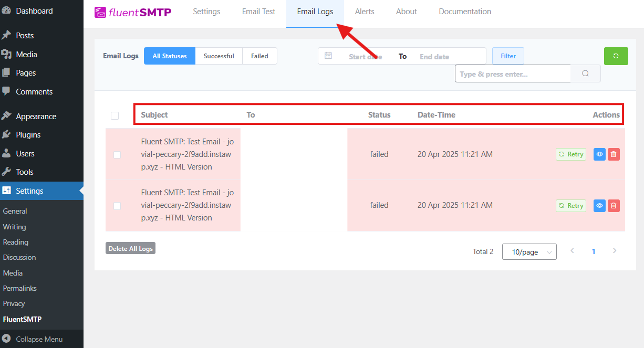Open Writing settings submenu link

[x=14, y=227]
